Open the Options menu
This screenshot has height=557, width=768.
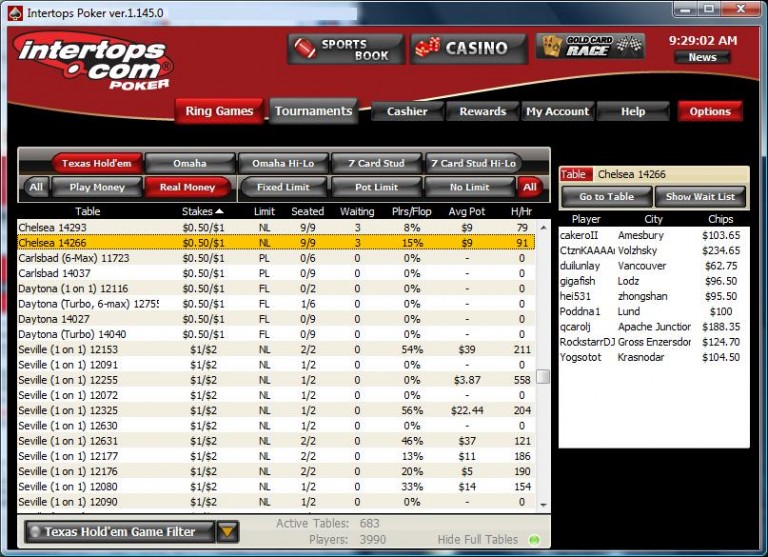[x=710, y=112]
